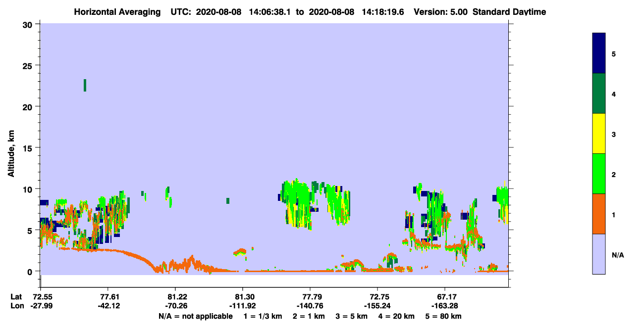Click 'Standard Daytime' in the title
This screenshot has height=330, width=644.
point(509,11)
